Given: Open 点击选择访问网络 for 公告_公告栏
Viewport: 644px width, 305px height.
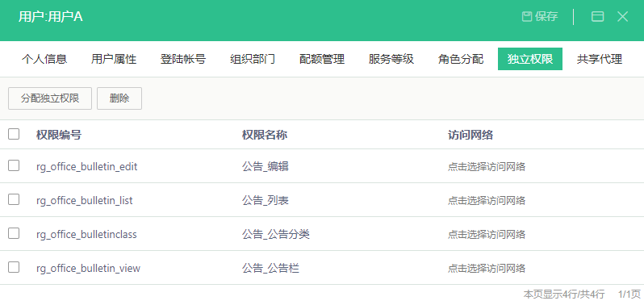Looking at the screenshot, I should click(x=487, y=269).
